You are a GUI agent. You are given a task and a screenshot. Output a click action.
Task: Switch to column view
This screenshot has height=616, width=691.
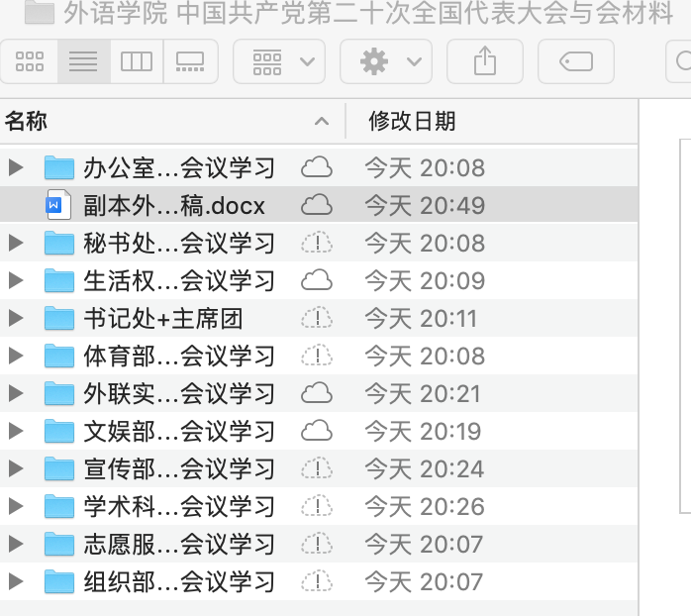pos(137,61)
